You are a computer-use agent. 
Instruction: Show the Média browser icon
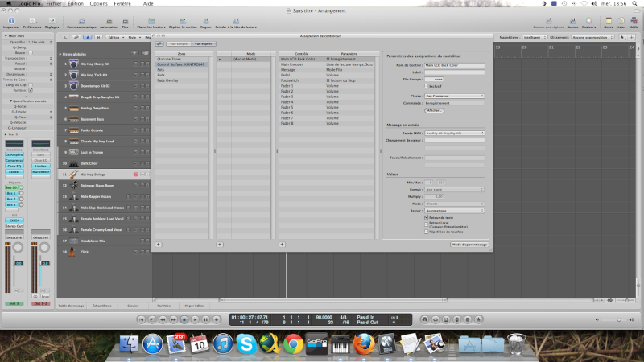[634, 22]
